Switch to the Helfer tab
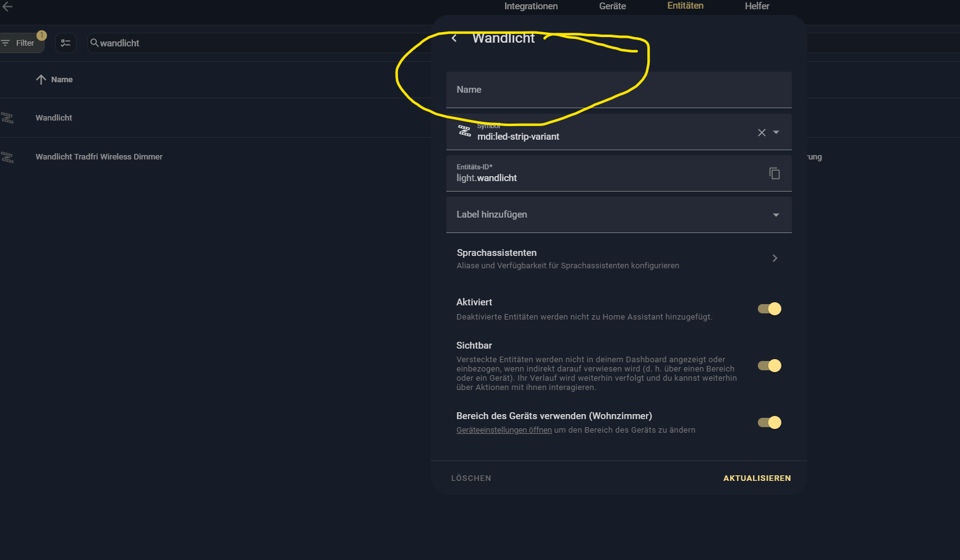The height and width of the screenshot is (560, 960). click(x=757, y=6)
